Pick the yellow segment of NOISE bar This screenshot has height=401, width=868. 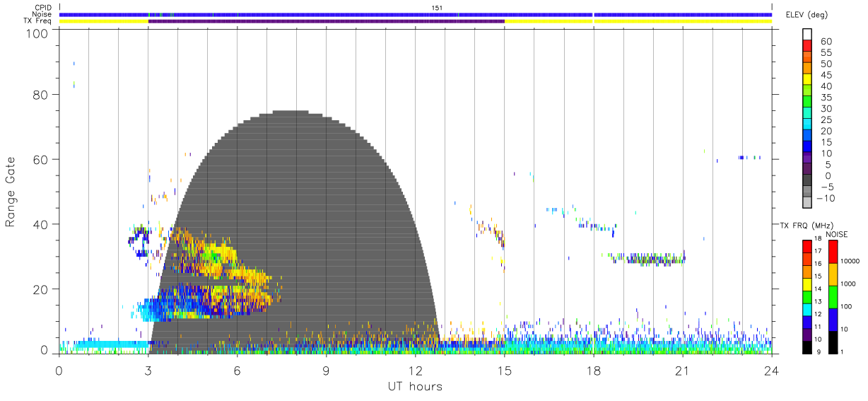[x=832, y=274]
